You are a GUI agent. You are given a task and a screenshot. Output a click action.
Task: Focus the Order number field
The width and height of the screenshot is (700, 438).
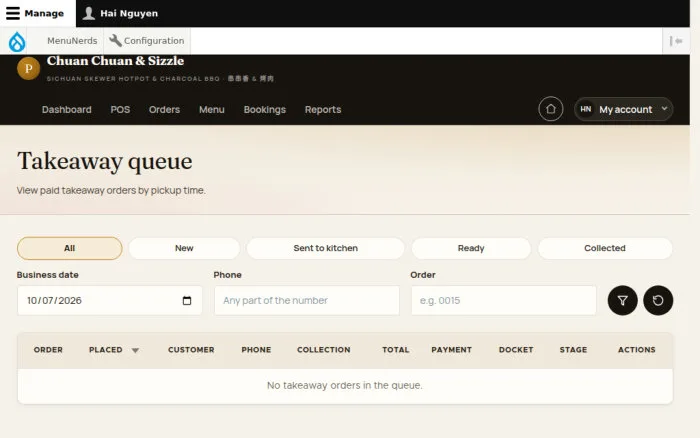(x=504, y=300)
